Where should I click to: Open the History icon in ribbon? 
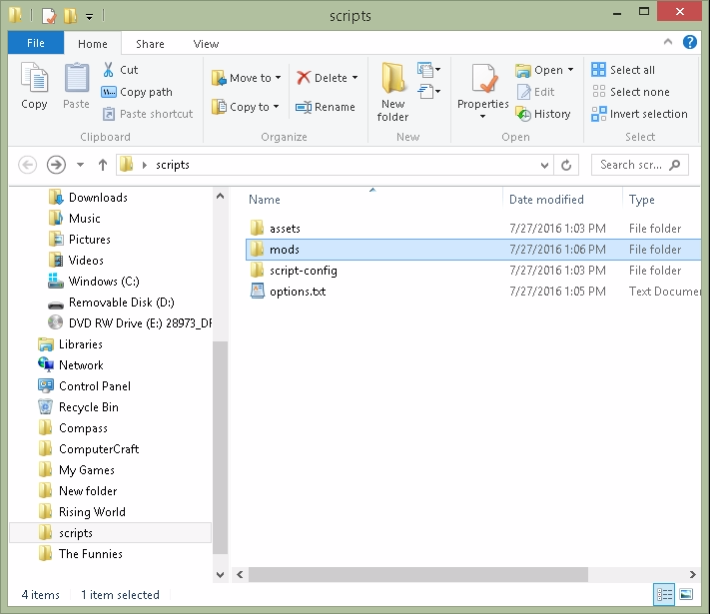point(523,114)
